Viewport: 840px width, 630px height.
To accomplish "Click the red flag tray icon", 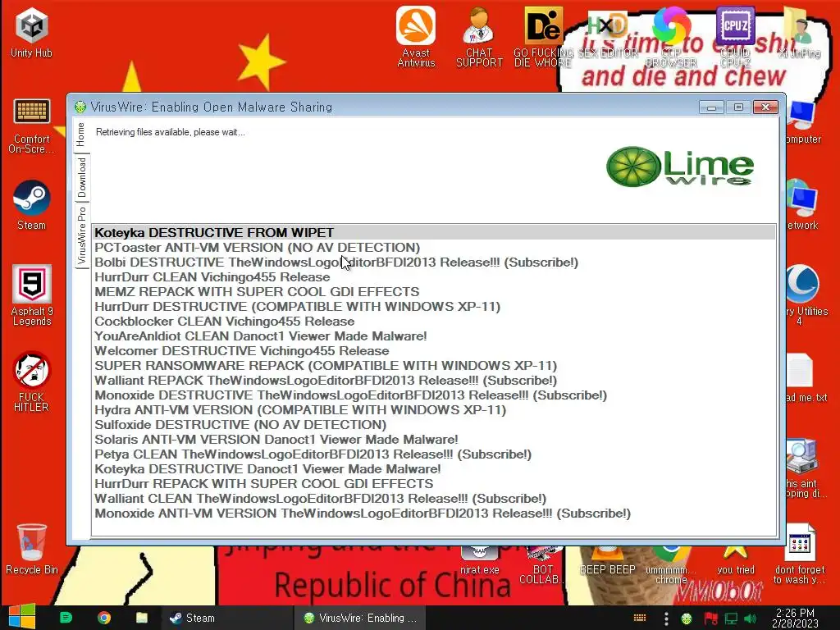I will pos(711,619).
